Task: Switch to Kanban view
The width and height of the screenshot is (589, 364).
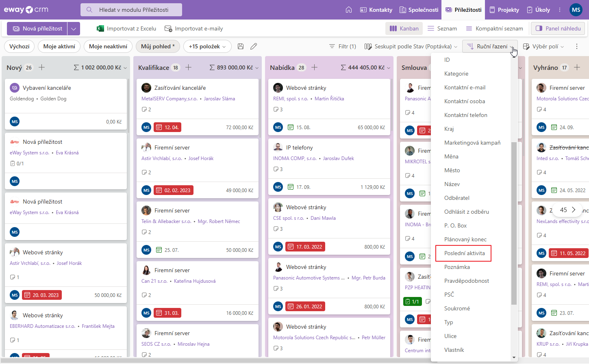Action: (x=404, y=28)
